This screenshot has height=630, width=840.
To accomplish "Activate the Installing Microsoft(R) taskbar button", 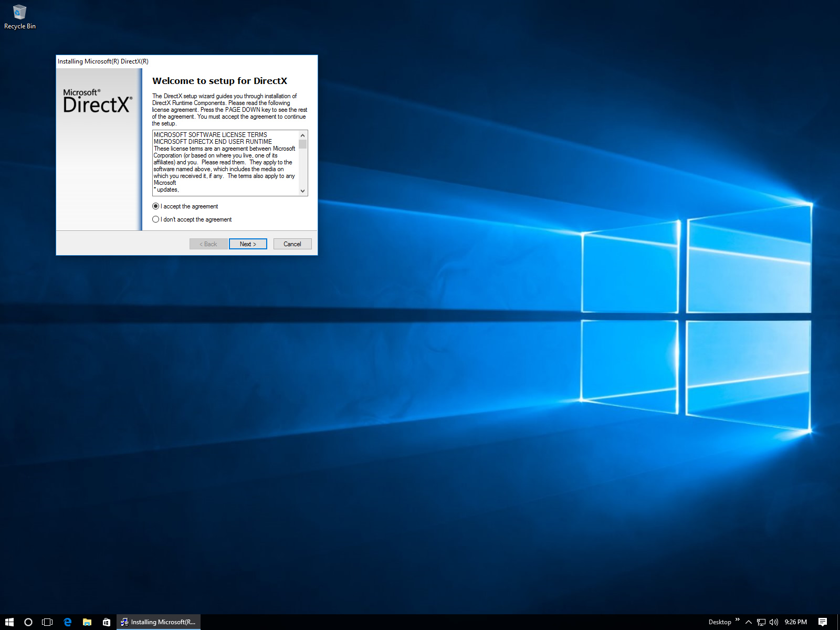I will tap(159, 622).
